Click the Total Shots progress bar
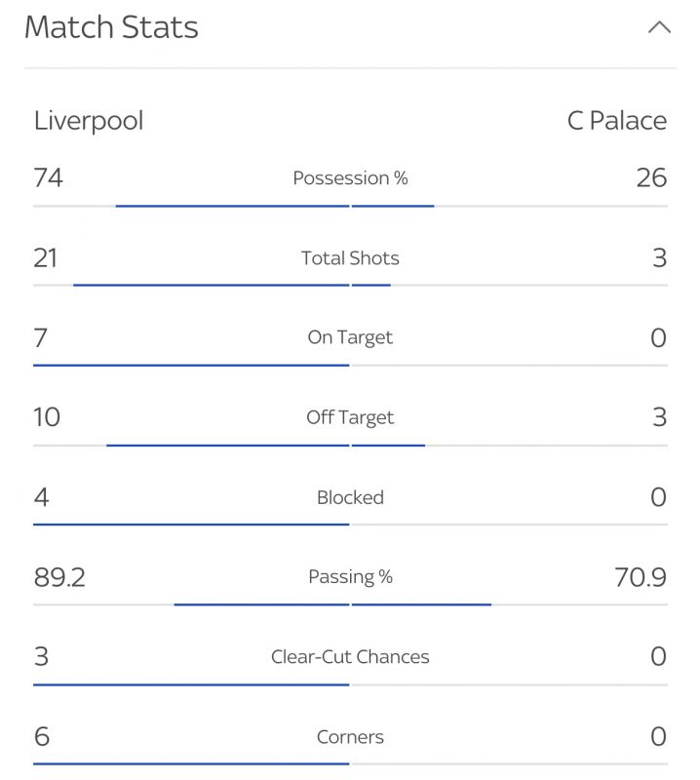 click(350, 286)
